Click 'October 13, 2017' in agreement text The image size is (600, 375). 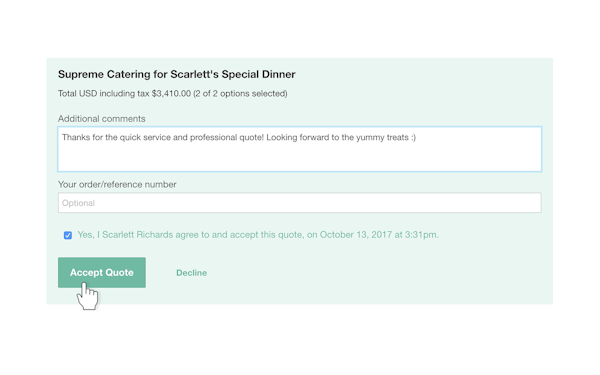pos(355,235)
